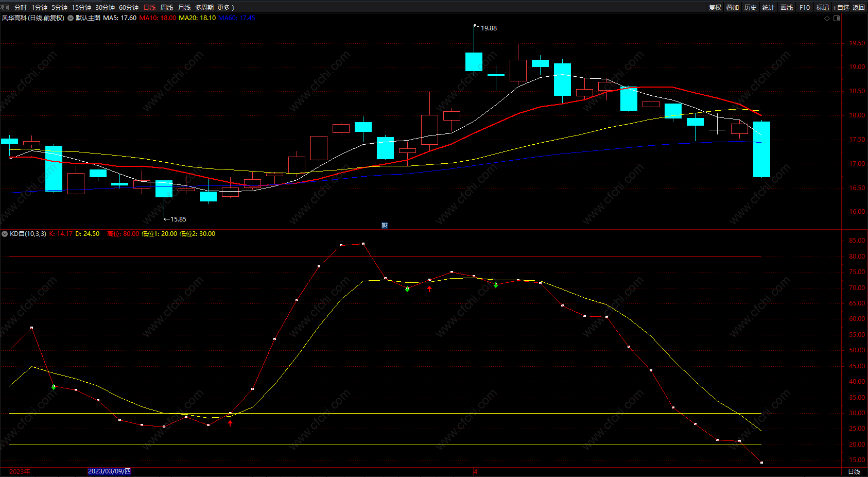
Task: Click the red up arrow near KD 70
Action: tap(429, 289)
